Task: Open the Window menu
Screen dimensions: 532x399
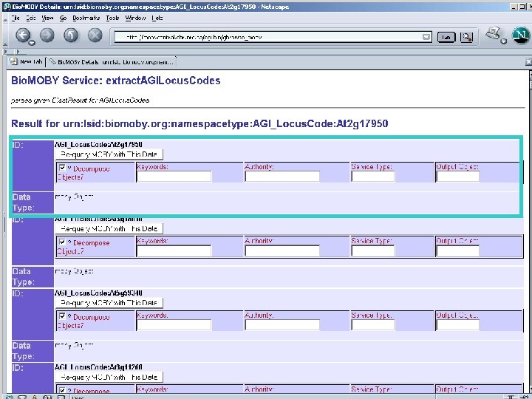Action: 135,18
